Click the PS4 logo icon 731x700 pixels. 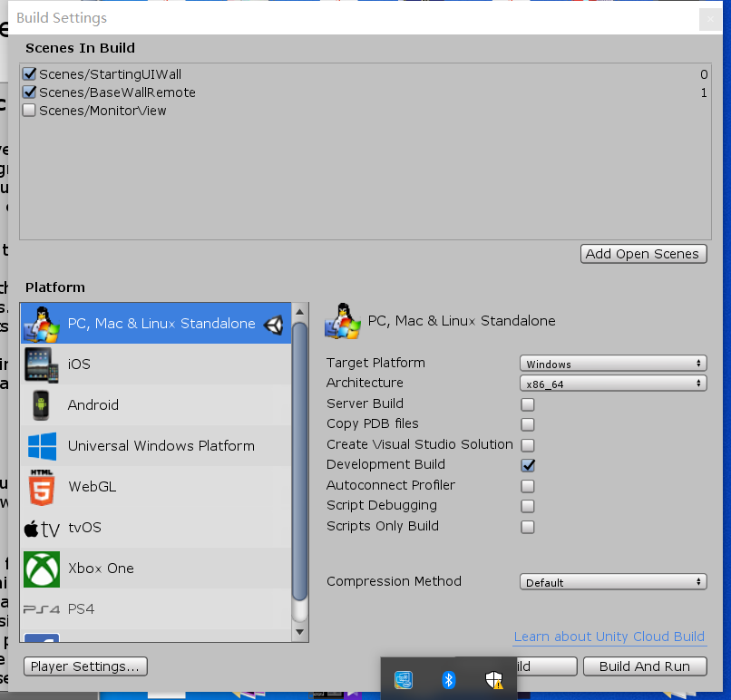pos(42,609)
